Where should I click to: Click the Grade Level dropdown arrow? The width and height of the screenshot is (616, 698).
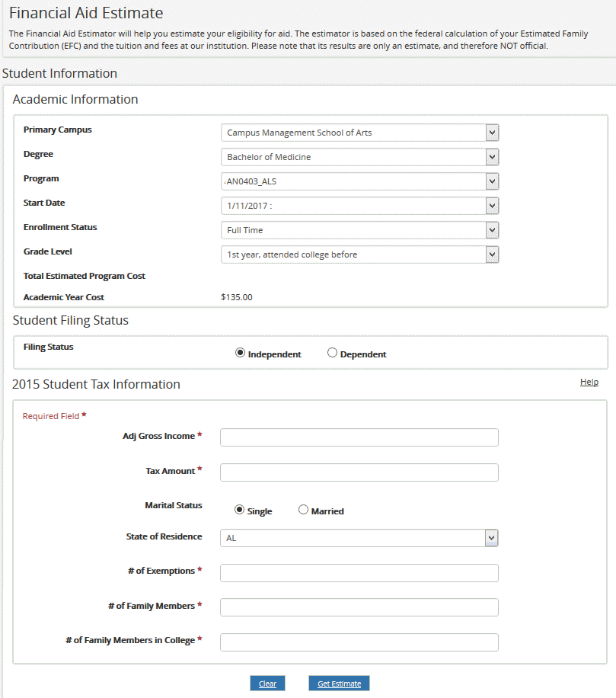(493, 254)
